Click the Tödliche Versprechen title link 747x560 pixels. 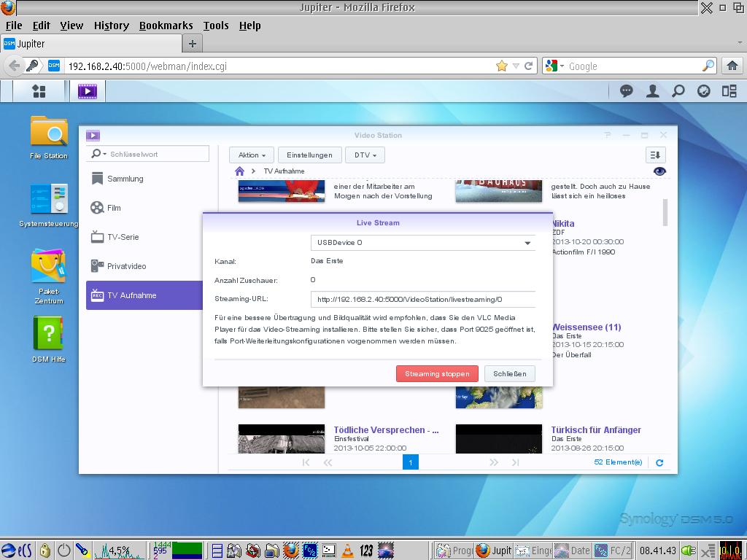(386, 430)
